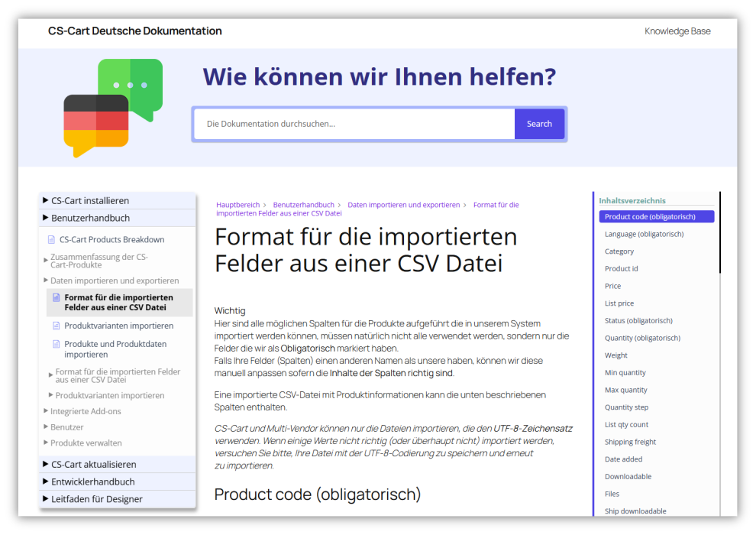Image resolution: width=756 pixels, height=535 pixels.
Task: Jump to Date added section
Action: [x=623, y=460]
